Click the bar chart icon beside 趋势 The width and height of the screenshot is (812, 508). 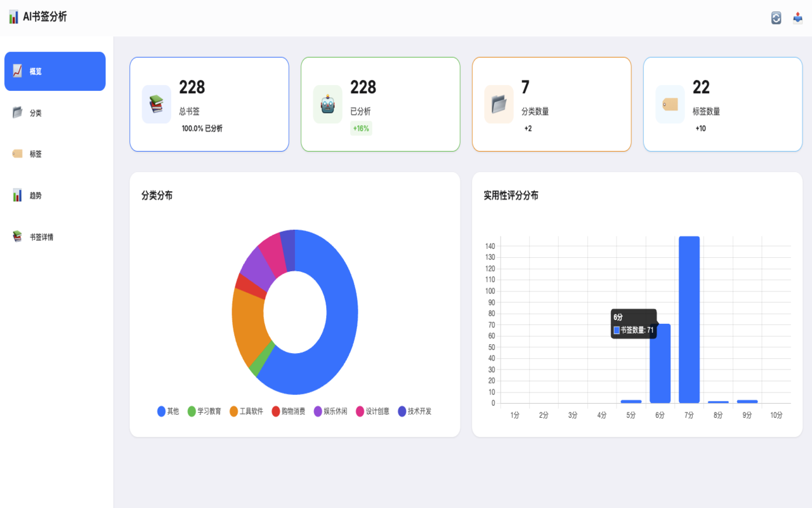click(x=17, y=196)
